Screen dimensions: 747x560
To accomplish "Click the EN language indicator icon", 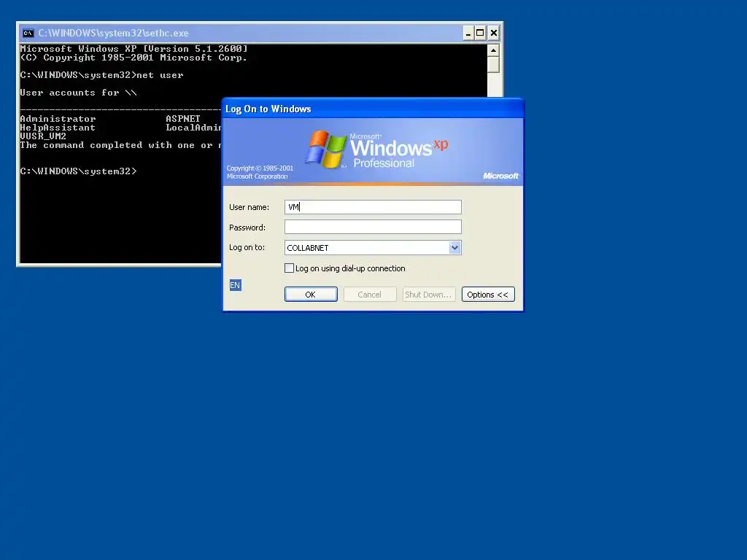I will click(236, 285).
